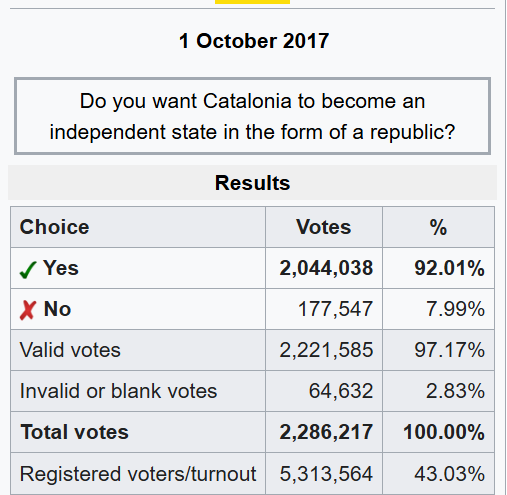The width and height of the screenshot is (507, 495).
Task: Select the No row label
Action: (57, 309)
